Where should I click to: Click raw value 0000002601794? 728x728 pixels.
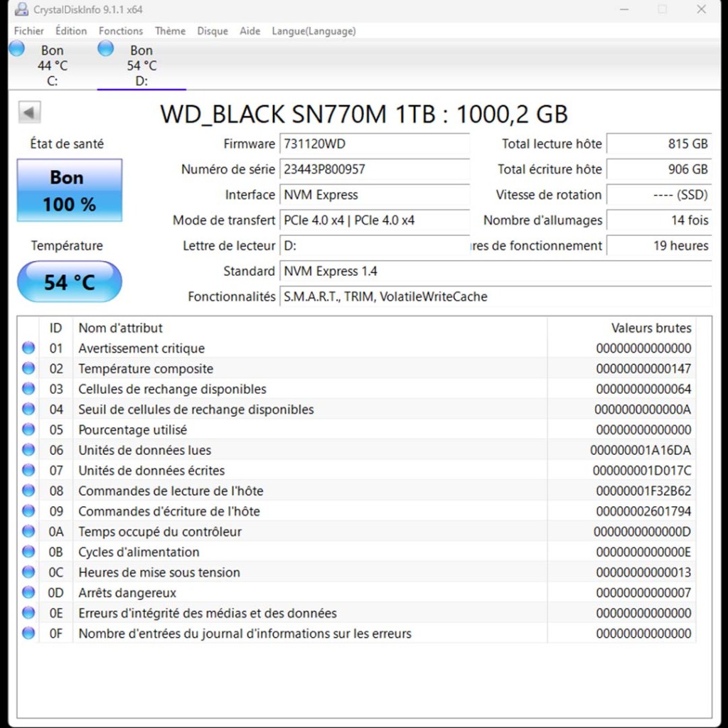643,512
